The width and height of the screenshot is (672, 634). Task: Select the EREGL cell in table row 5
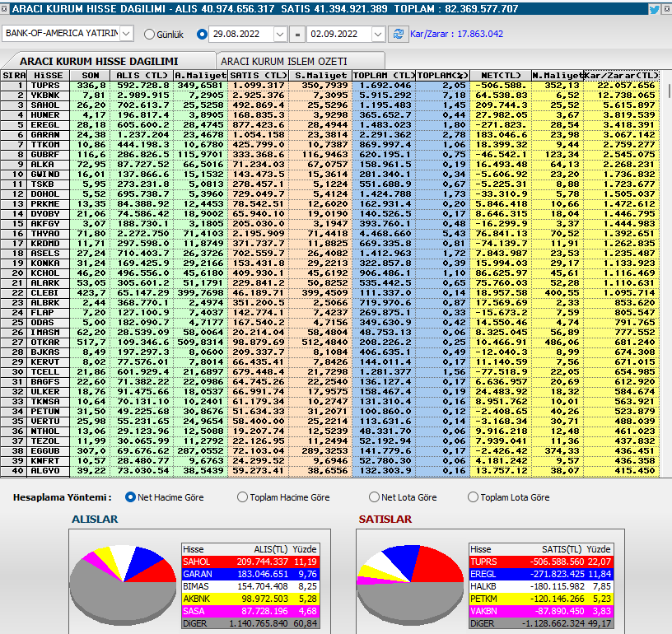pyautogui.click(x=49, y=124)
